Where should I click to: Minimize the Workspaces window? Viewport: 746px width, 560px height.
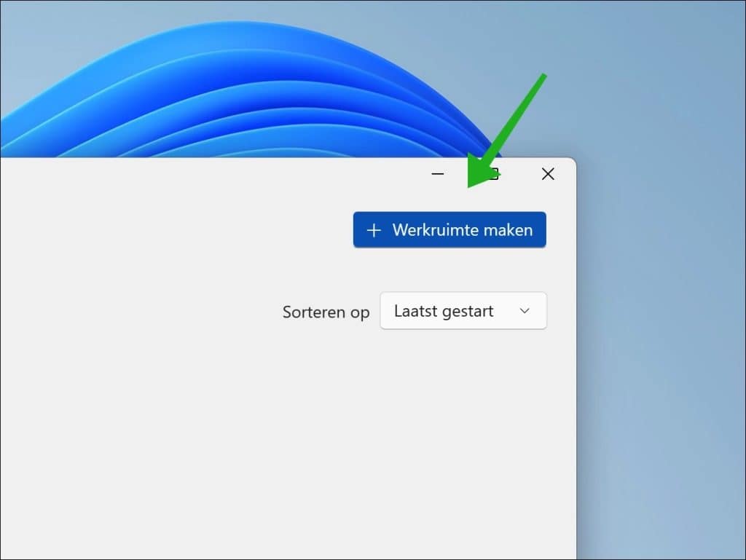click(438, 174)
